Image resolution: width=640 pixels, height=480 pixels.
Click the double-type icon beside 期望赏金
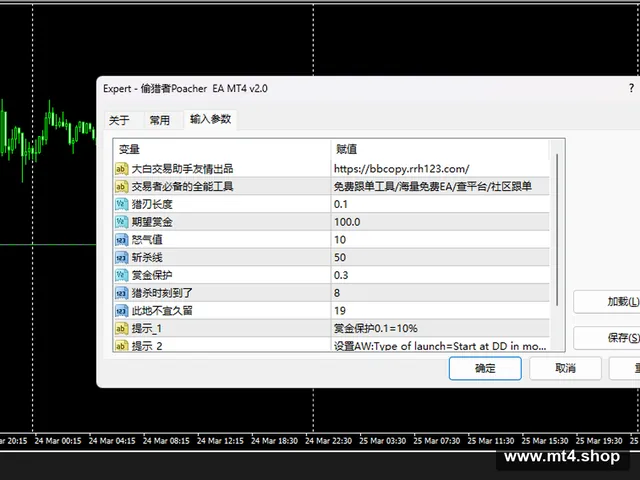tap(121, 222)
